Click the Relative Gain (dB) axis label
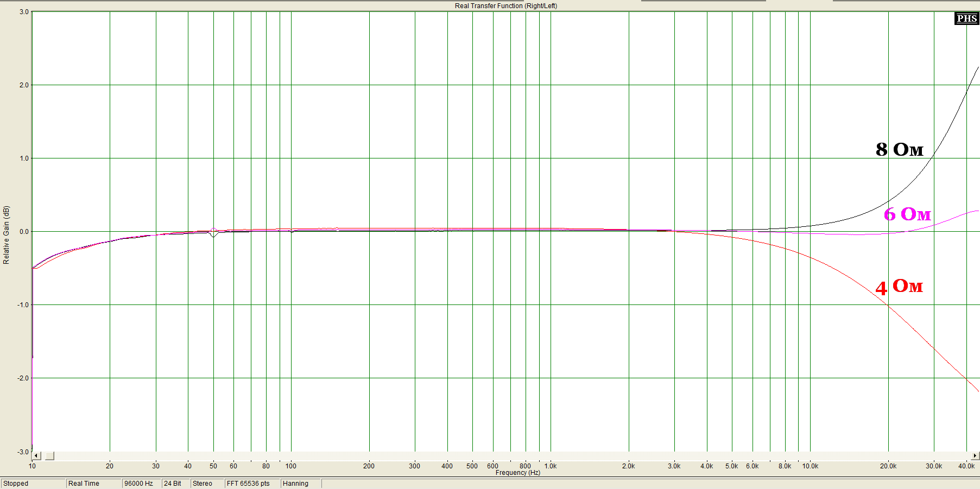The image size is (980, 489). tap(7, 235)
